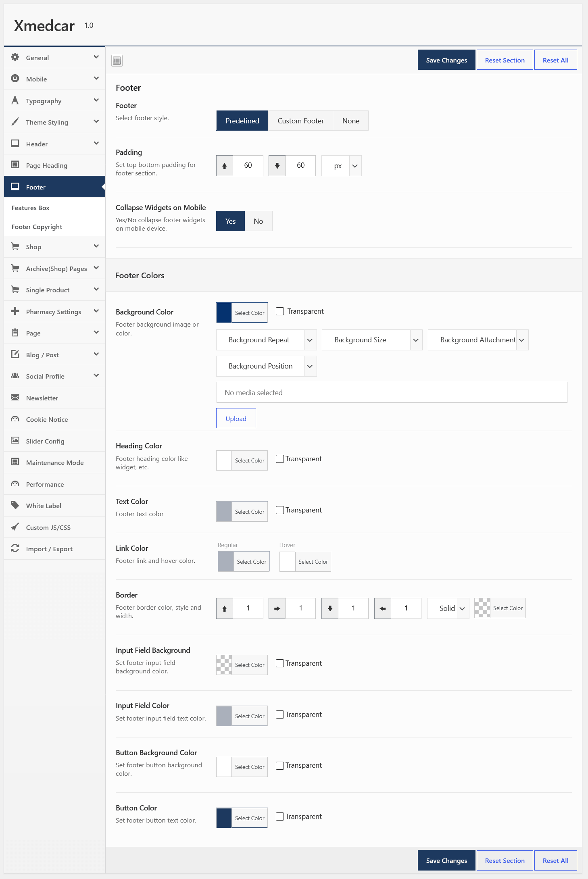The width and height of the screenshot is (588, 879).
Task: Open the padding px unit dropdown
Action: 342,166
